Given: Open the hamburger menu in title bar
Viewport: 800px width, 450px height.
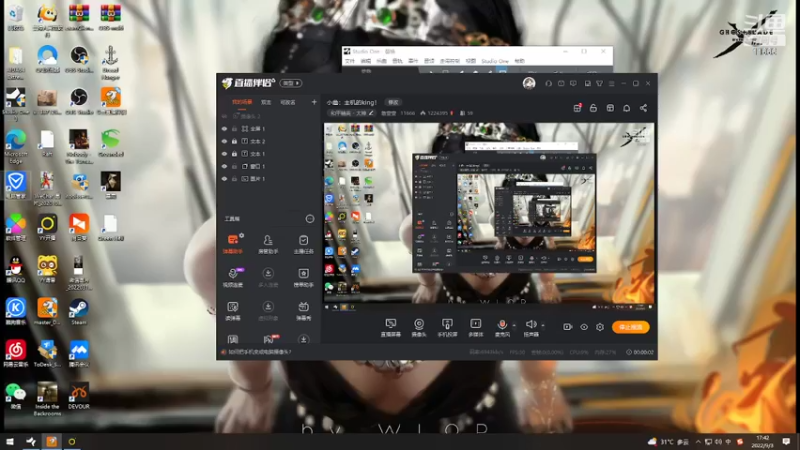Looking at the screenshot, I should tap(612, 83).
